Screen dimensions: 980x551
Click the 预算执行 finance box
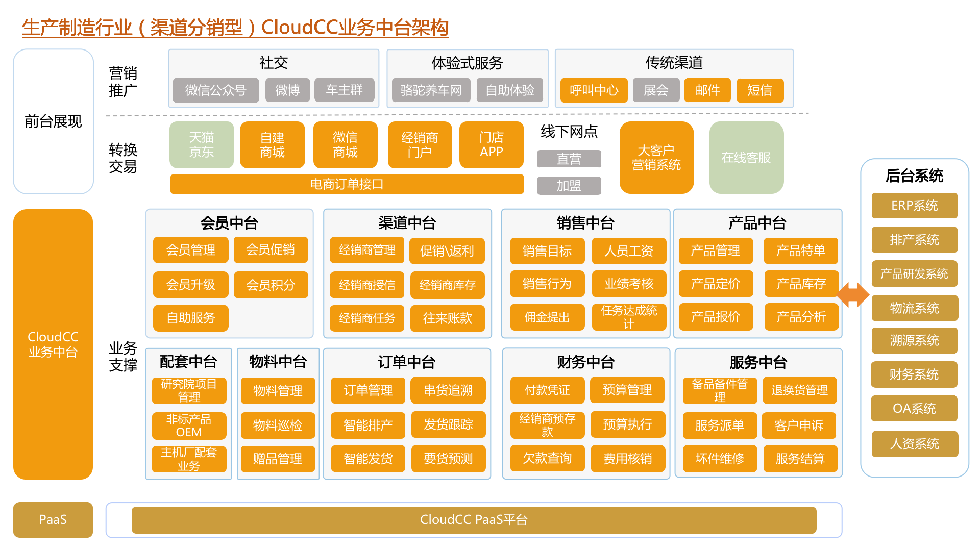(627, 424)
